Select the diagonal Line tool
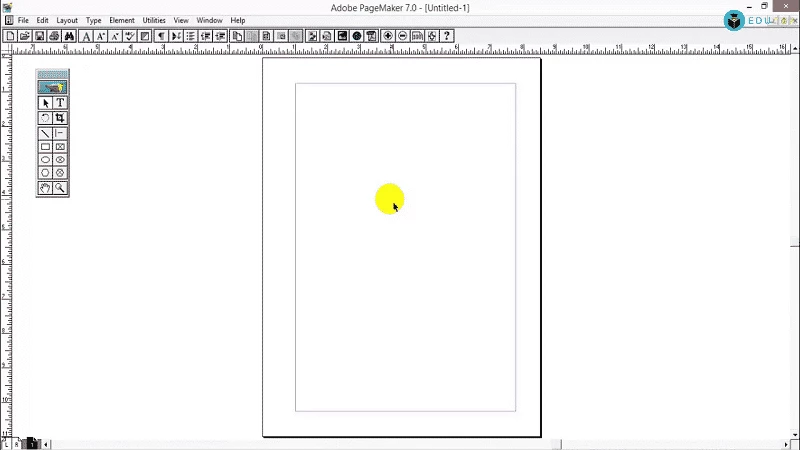800x450 pixels. (x=45, y=133)
